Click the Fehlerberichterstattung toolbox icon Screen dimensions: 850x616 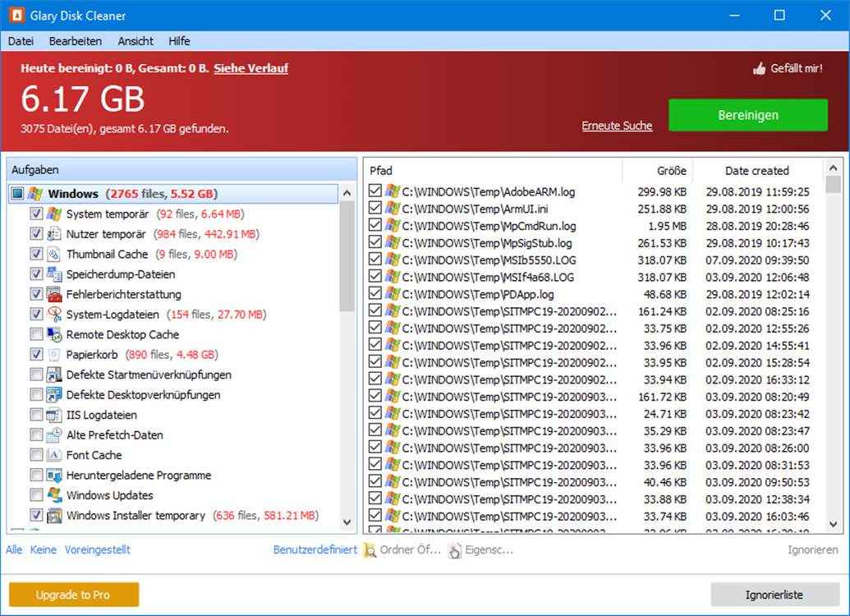54,294
